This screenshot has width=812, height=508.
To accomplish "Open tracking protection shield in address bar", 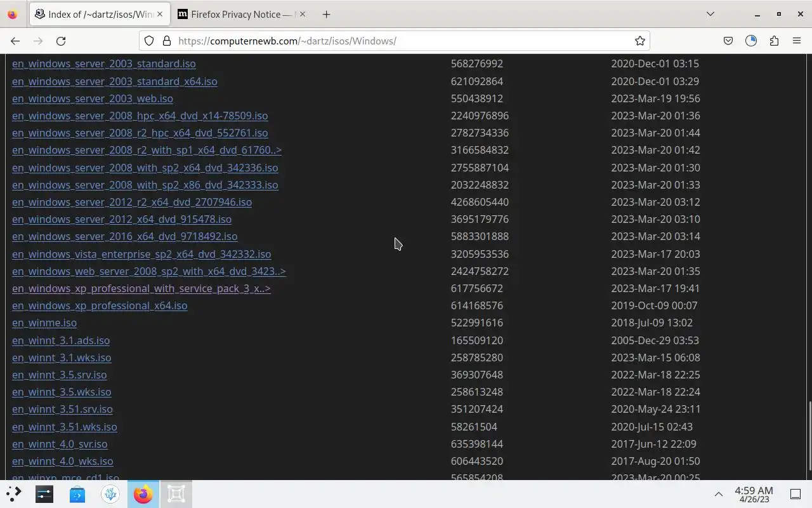I will [x=149, y=41].
